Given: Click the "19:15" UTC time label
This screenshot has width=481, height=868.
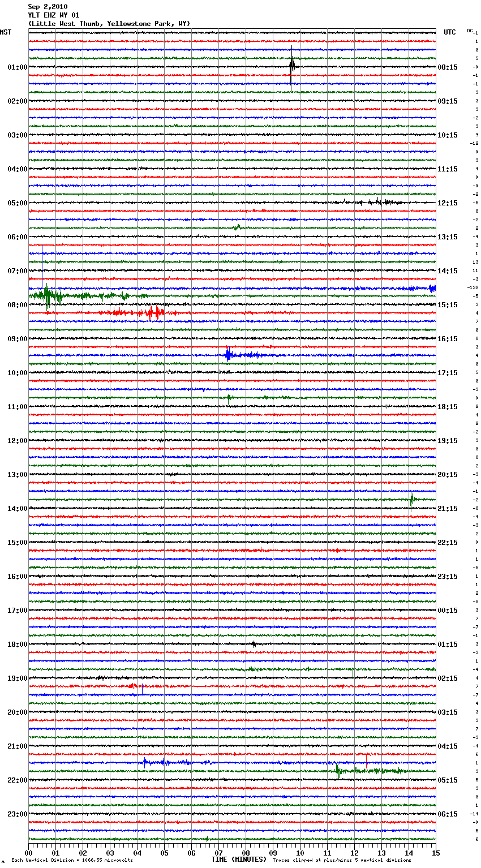Looking at the screenshot, I should click(x=448, y=441).
